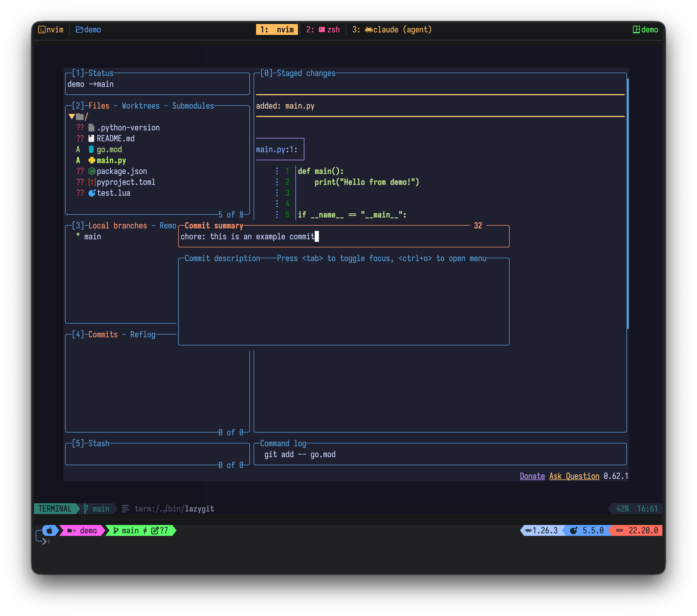Image resolution: width=697 pixels, height=616 pixels.
Task: Select the Reflog tab in Commits panel
Action: (142, 335)
